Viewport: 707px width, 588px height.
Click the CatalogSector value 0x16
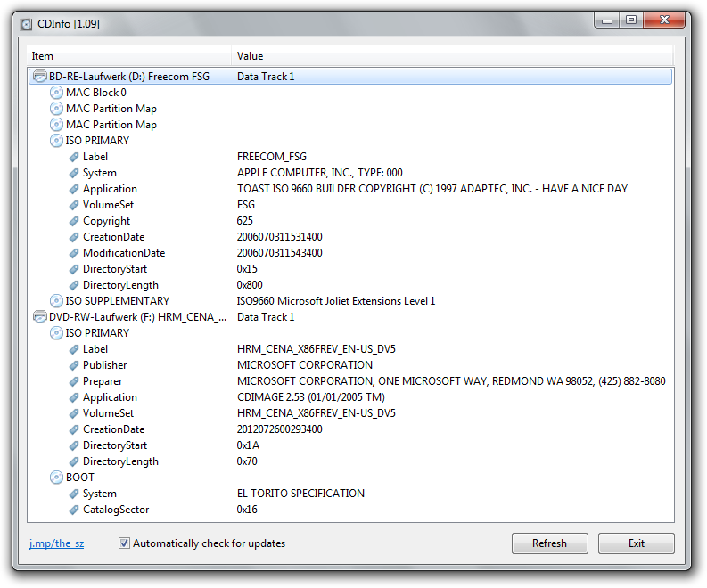click(x=247, y=510)
